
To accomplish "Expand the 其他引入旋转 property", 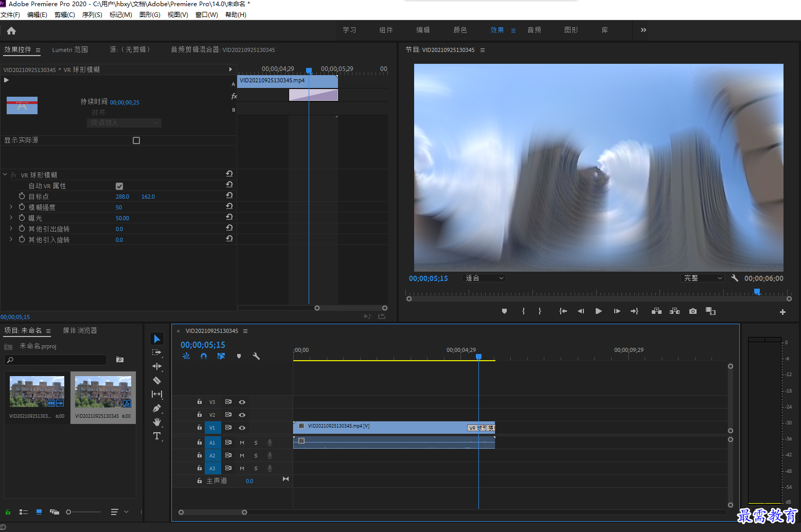I will coord(11,239).
